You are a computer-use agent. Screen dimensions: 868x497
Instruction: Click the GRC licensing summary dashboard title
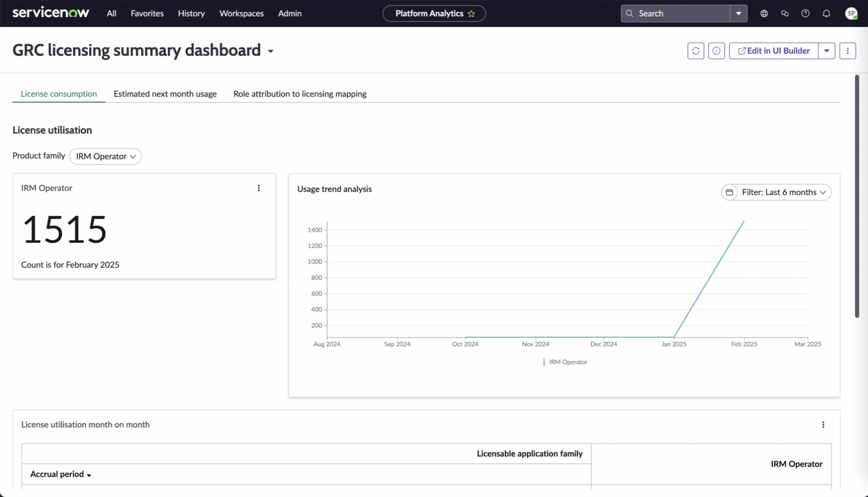pyautogui.click(x=137, y=50)
